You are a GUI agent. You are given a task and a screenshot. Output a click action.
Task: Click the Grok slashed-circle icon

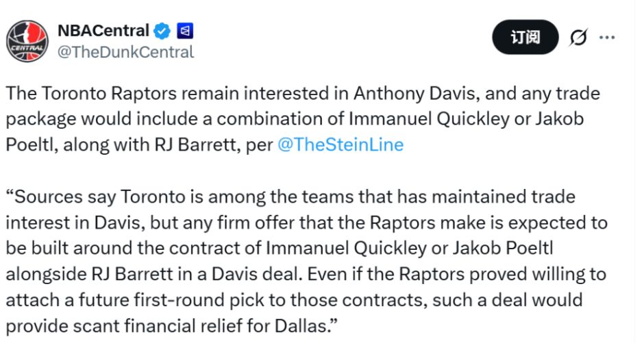click(x=578, y=38)
